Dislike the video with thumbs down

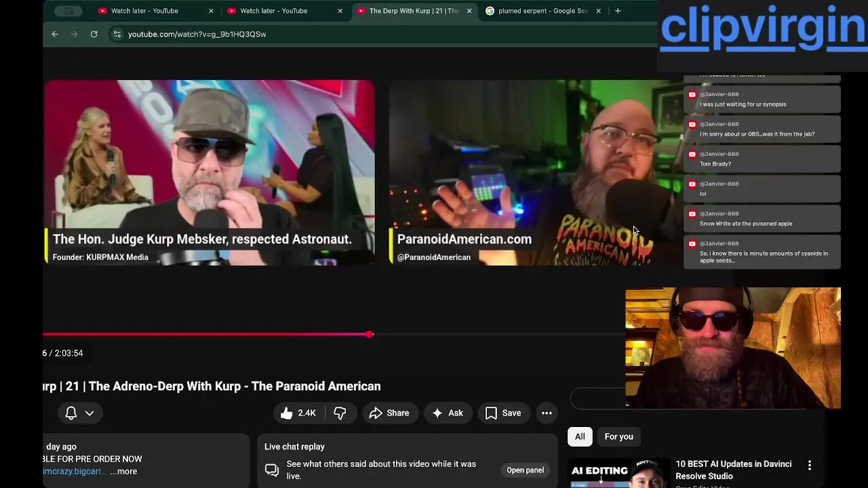[340, 413]
